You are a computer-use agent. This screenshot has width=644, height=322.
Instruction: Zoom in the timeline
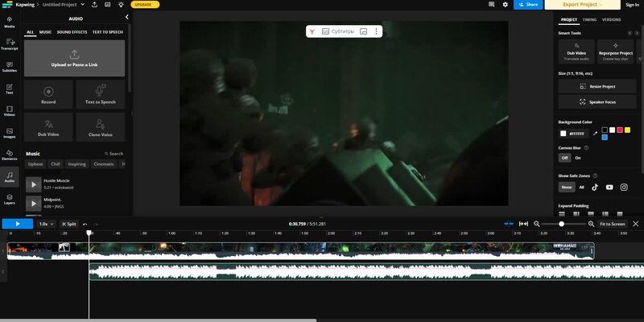592,224
